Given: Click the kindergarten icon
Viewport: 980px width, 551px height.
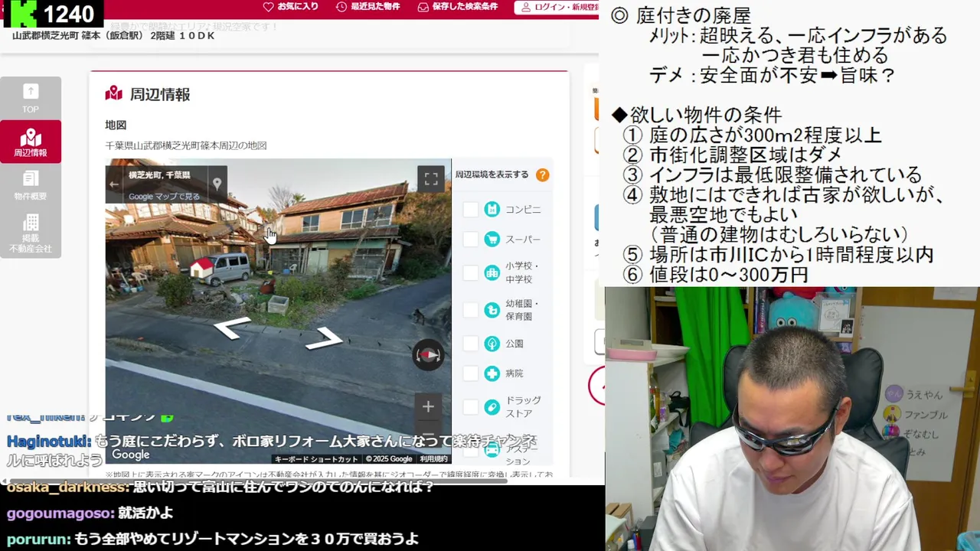Looking at the screenshot, I should (492, 310).
